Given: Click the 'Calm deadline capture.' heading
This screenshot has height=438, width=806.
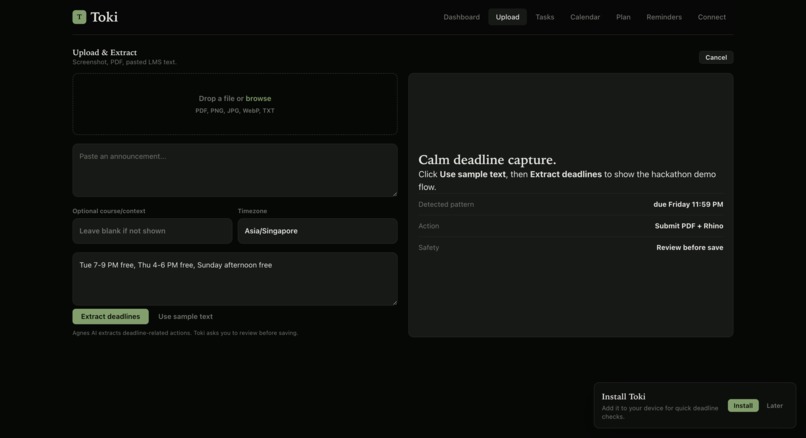Looking at the screenshot, I should click(487, 159).
